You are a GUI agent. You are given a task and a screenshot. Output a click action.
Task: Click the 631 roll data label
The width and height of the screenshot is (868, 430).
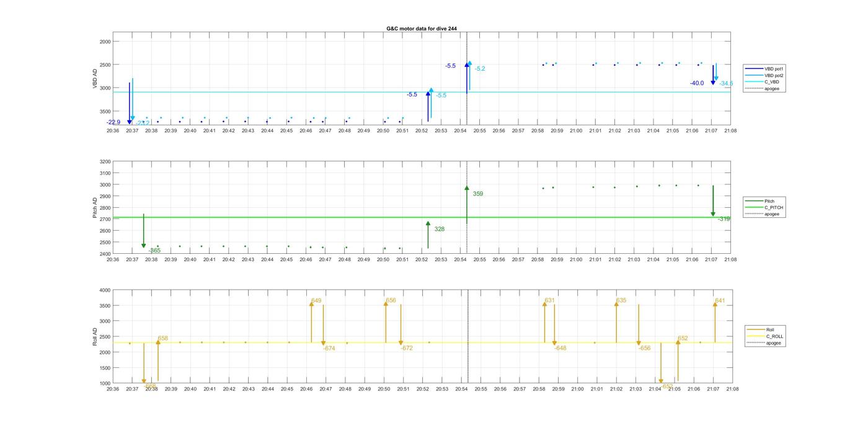pyautogui.click(x=549, y=300)
